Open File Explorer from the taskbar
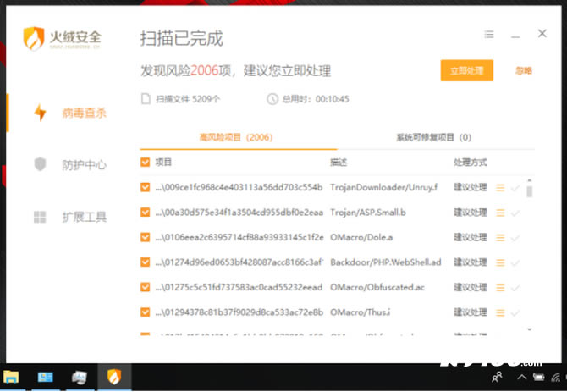 (x=11, y=377)
